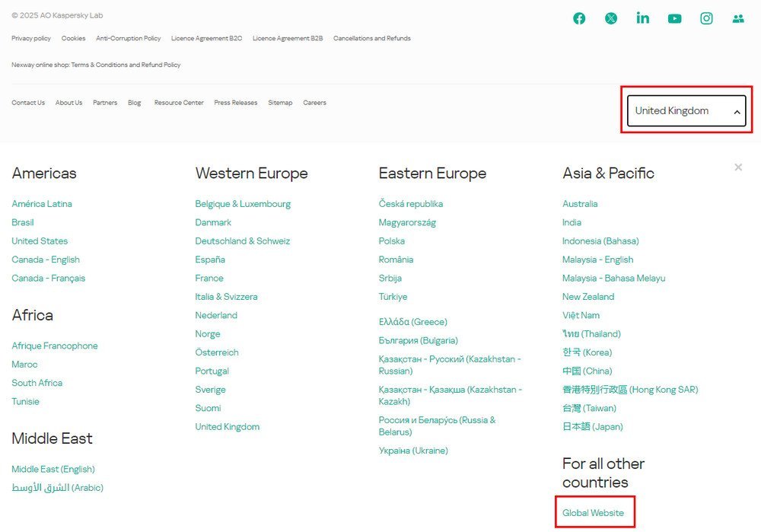Select the Global Website link
Screen dimensions: 761x532
point(593,513)
